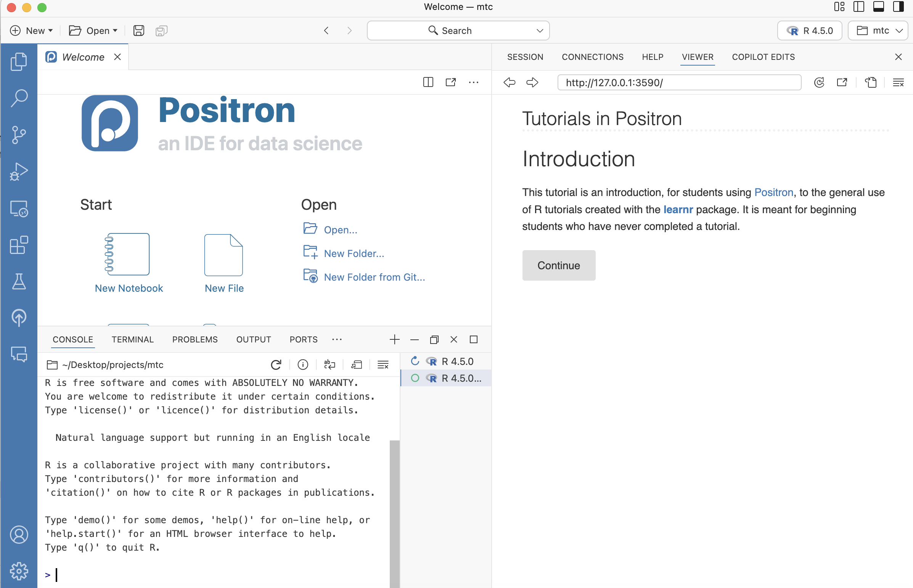The width and height of the screenshot is (913, 588).
Task: Reload the Viewer page
Action: (x=819, y=82)
